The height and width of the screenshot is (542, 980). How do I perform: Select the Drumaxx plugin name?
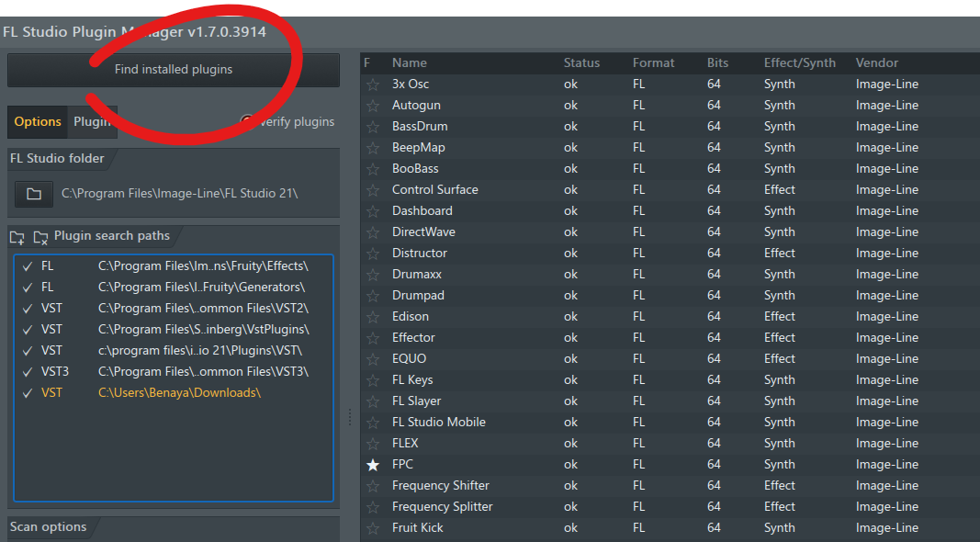(417, 274)
